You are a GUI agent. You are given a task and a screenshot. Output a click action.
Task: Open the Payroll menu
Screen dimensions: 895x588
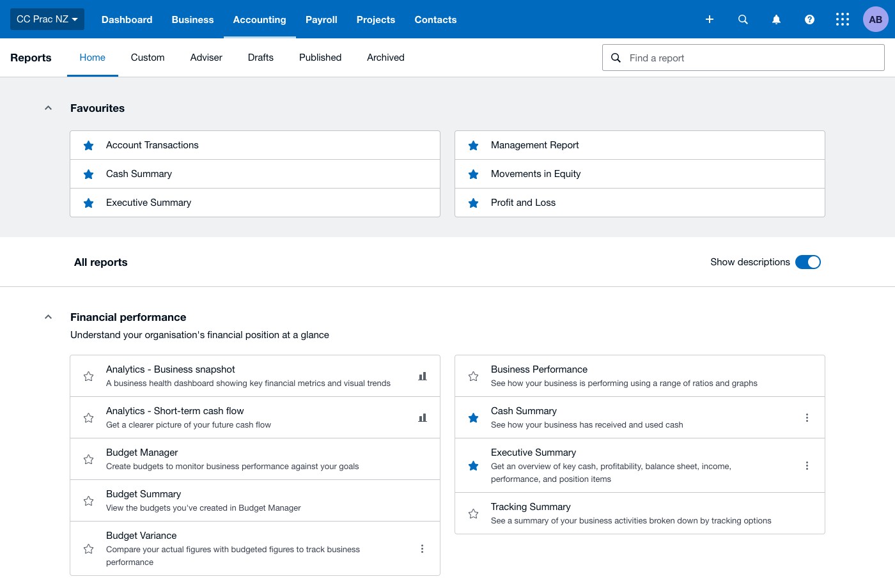pos(322,20)
